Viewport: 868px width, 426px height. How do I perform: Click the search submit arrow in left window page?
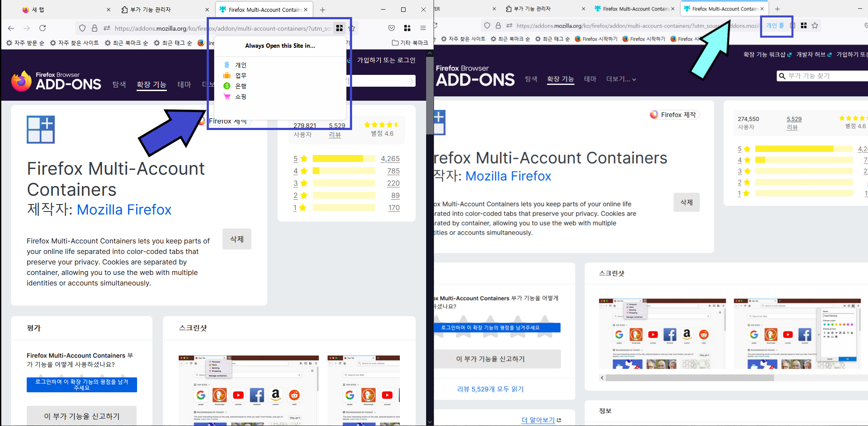pyautogui.click(x=410, y=81)
